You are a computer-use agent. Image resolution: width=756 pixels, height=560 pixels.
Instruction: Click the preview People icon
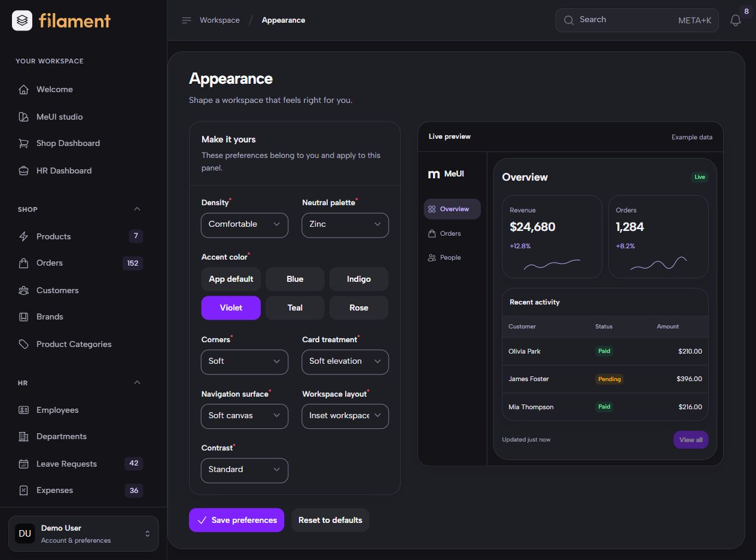click(432, 258)
